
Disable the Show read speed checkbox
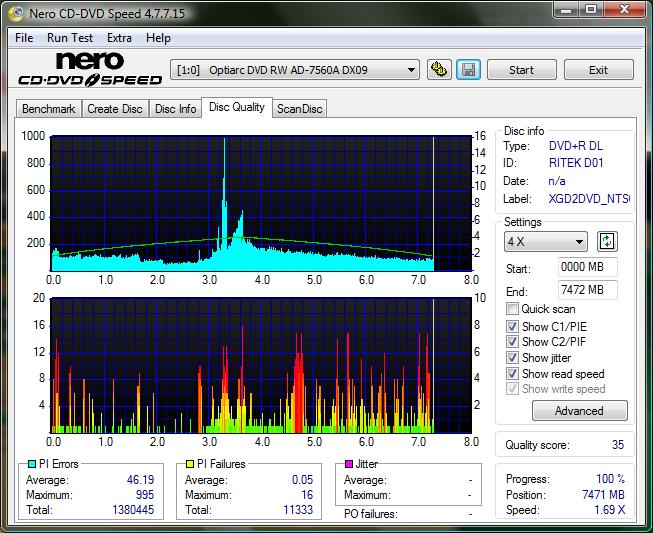513,374
